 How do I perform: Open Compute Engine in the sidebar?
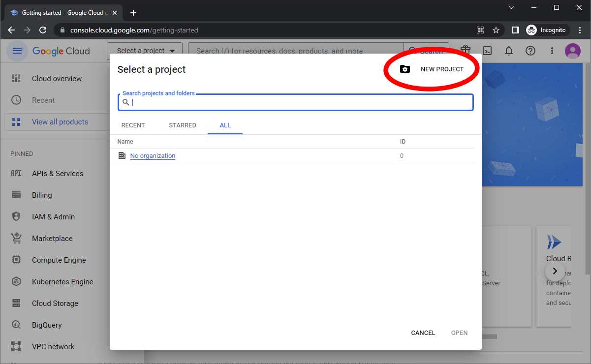click(59, 260)
